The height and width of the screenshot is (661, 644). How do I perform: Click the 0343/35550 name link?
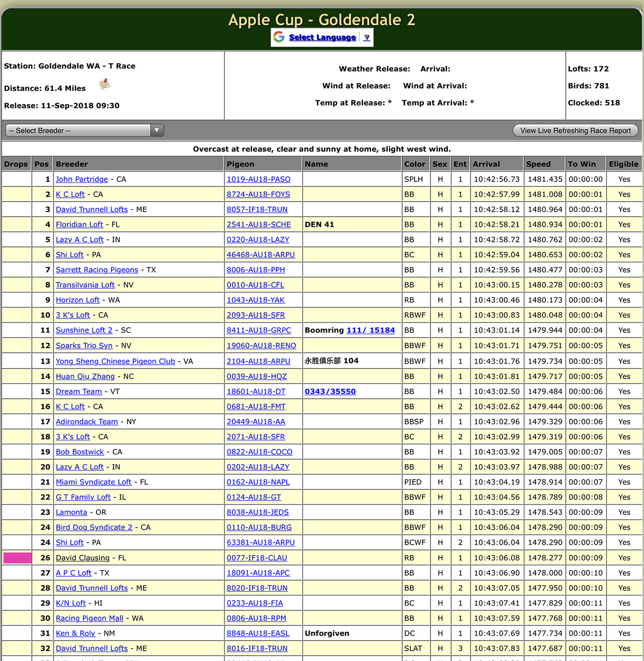coord(330,391)
